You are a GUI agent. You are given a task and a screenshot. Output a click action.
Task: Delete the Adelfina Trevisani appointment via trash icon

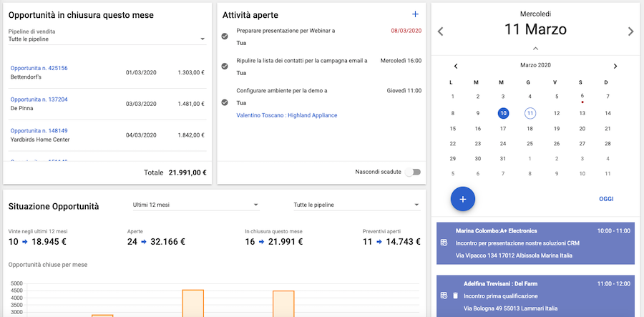[455, 296]
